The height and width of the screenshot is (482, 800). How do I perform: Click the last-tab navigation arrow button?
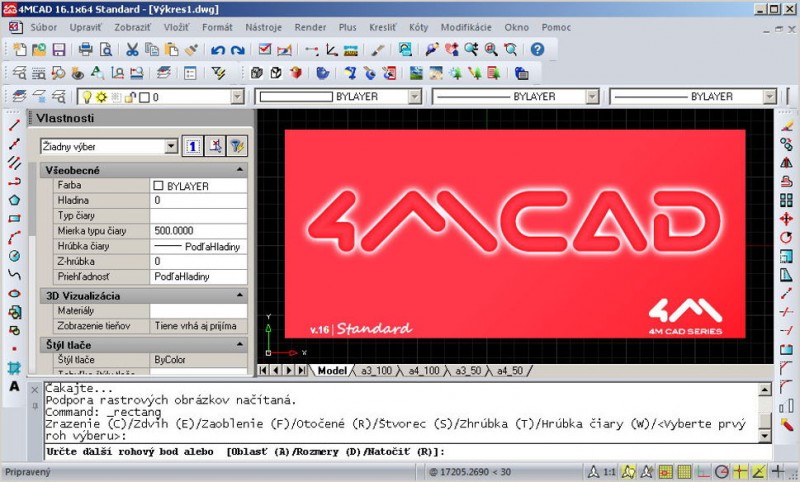pyautogui.click(x=302, y=370)
